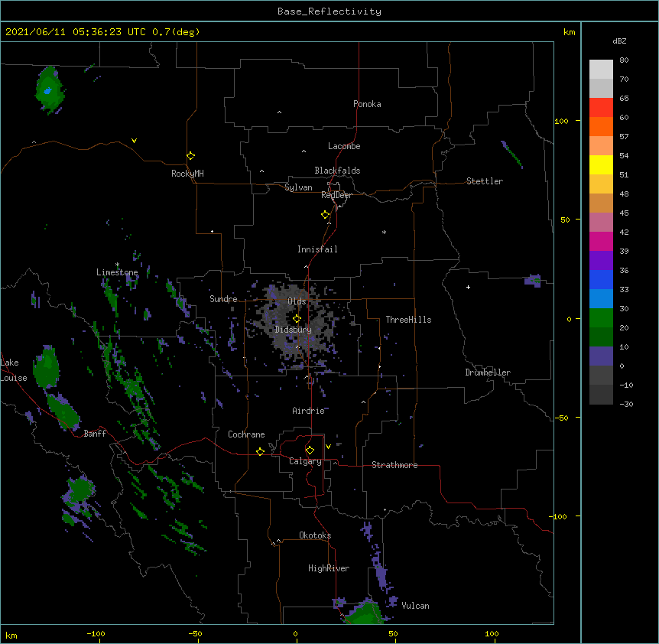Select the Stettler label
The width and height of the screenshot is (659, 644).
[485, 181]
